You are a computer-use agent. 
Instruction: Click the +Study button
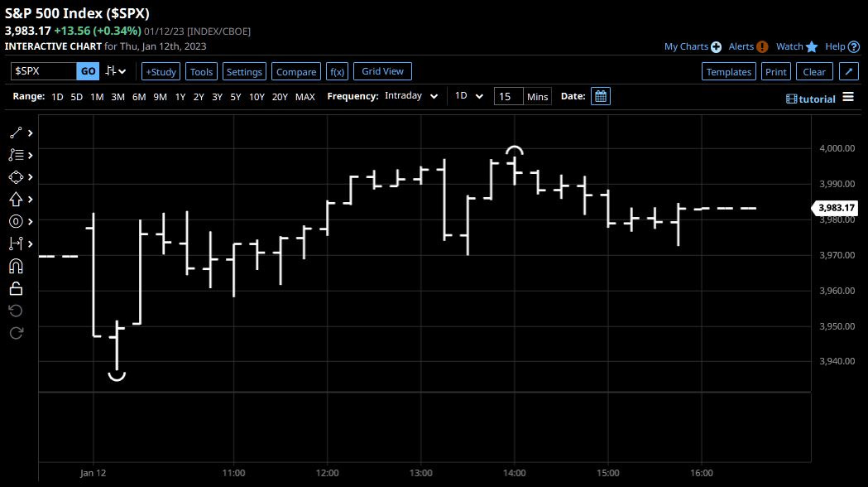pos(161,71)
